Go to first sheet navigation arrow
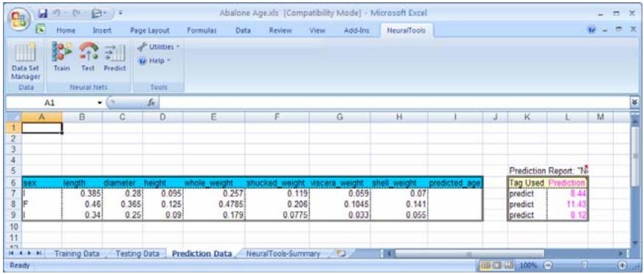Viewport: 644px width, 274px height. click(x=12, y=254)
